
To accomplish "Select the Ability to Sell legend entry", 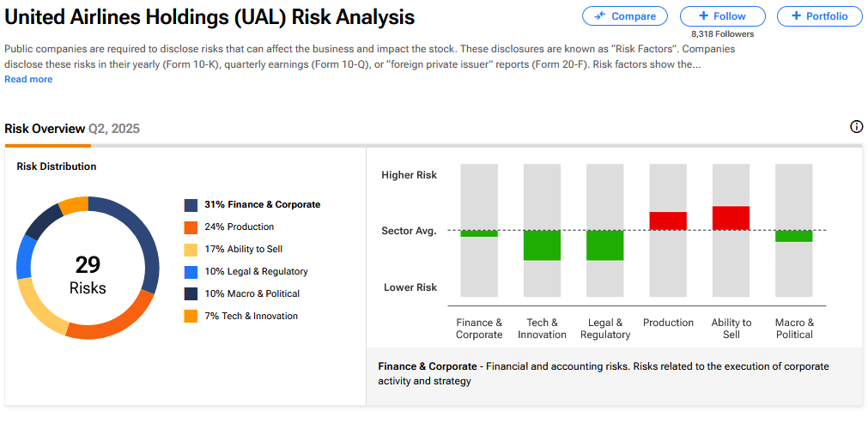I will 243,250.
